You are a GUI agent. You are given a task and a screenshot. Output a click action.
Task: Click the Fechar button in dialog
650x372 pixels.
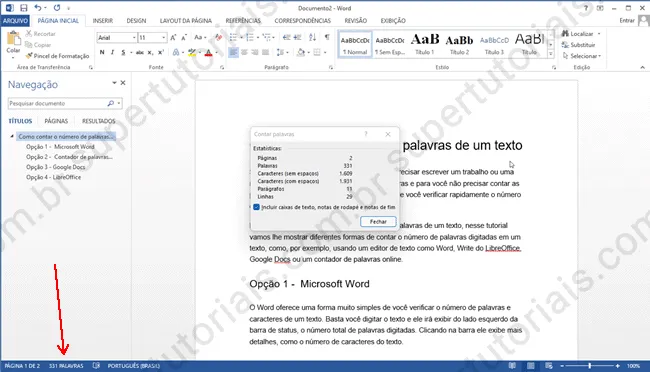point(378,222)
